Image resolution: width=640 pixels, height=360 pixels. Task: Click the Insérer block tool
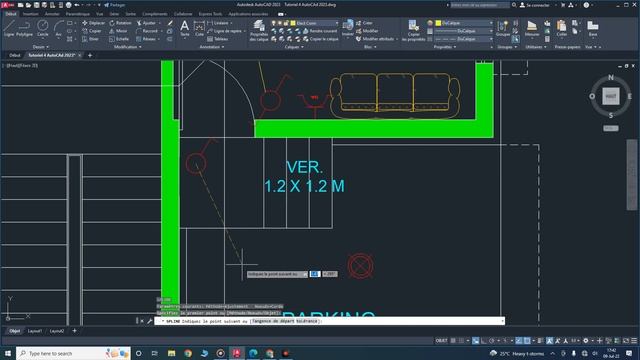click(348, 28)
